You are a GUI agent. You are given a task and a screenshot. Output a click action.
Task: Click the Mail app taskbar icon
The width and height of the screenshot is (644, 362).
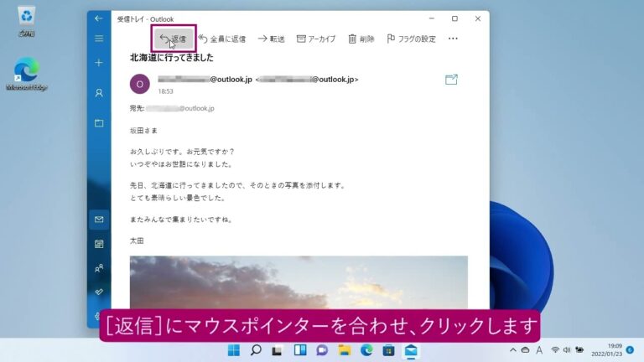(x=411, y=350)
